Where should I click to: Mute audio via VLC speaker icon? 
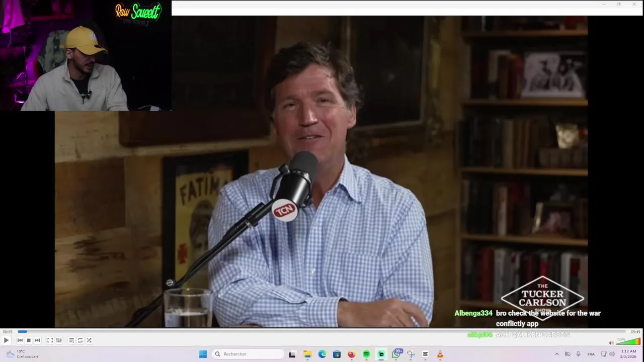click(x=611, y=343)
